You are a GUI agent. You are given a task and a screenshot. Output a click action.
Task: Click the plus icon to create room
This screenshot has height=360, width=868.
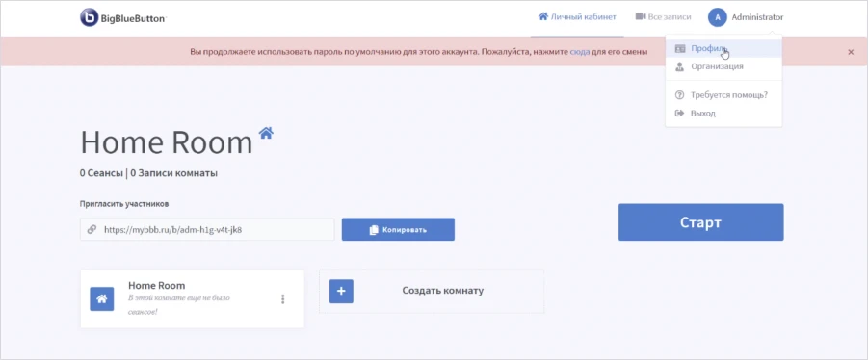[x=341, y=291]
